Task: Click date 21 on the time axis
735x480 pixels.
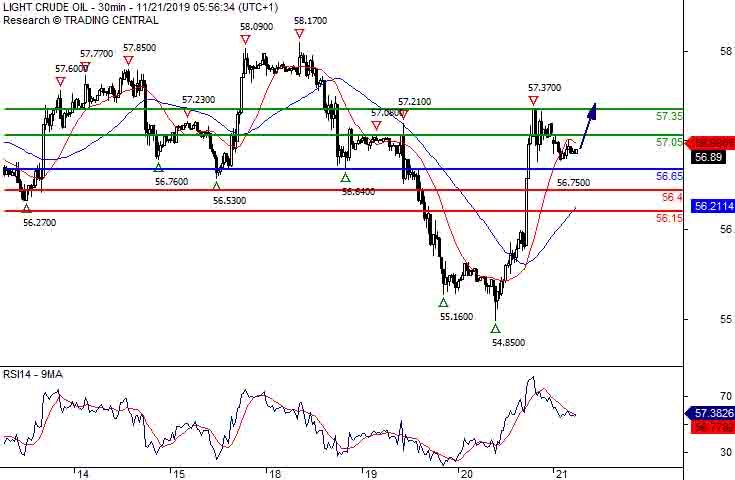Action: click(x=562, y=474)
